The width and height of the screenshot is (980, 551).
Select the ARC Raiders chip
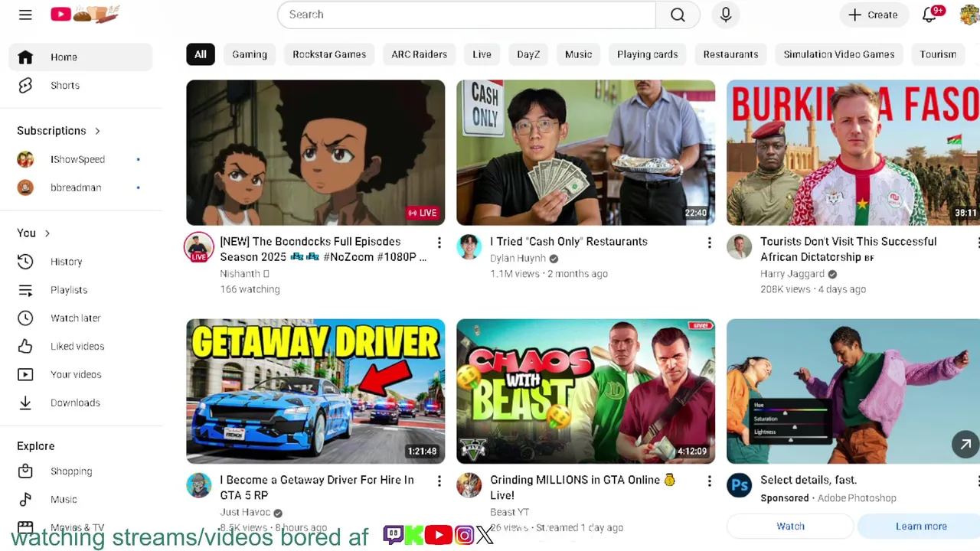coord(420,54)
